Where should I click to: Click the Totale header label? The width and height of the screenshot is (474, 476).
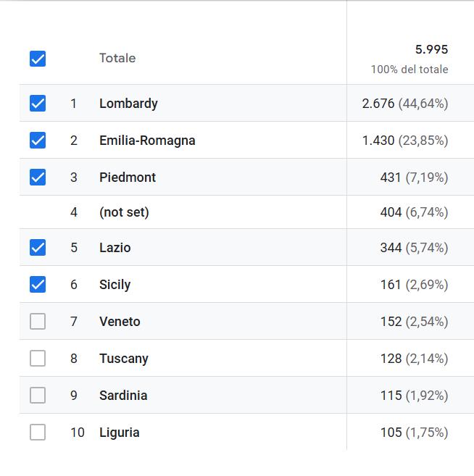click(117, 58)
